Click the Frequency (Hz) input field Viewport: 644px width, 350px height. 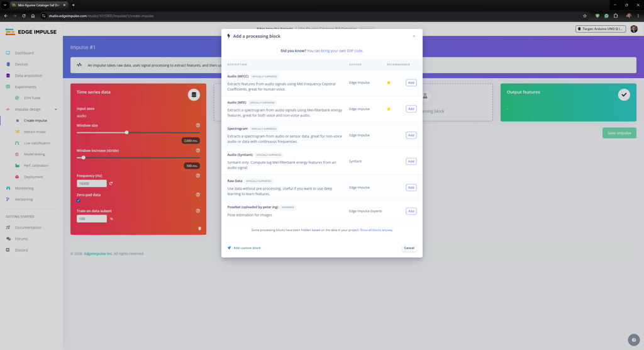(92, 183)
